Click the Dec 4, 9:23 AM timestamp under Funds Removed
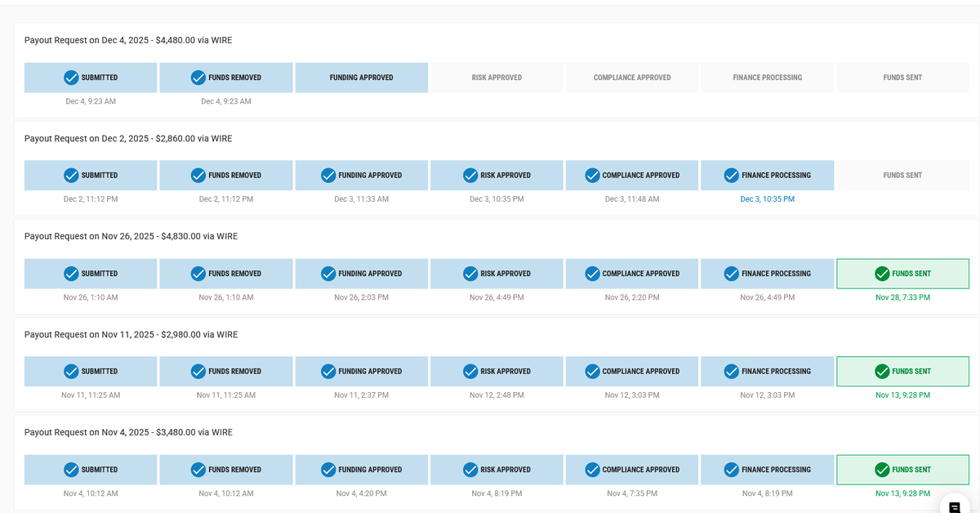The height and width of the screenshot is (513, 980). [226, 101]
